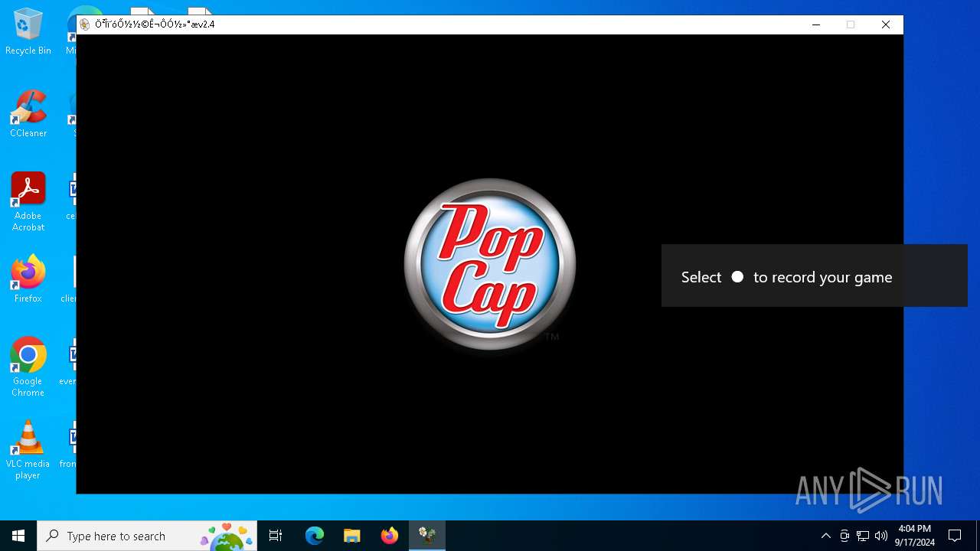Open the Windows Start menu
The width and height of the screenshot is (980, 551).
tap(18, 536)
